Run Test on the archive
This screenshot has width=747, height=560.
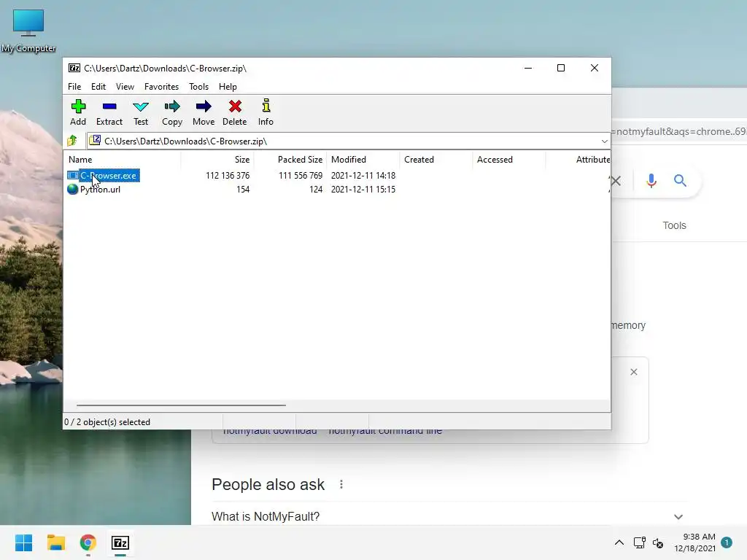pos(141,112)
